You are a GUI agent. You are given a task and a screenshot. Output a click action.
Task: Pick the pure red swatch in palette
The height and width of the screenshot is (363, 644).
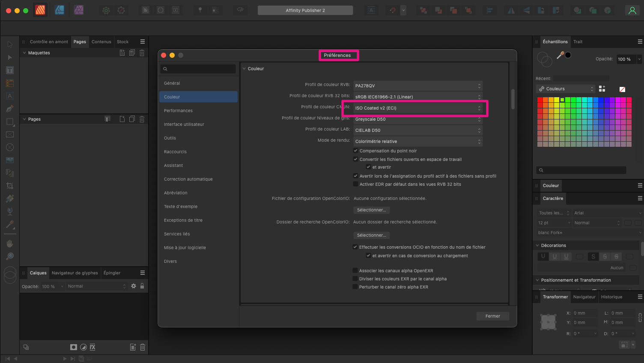540,99
